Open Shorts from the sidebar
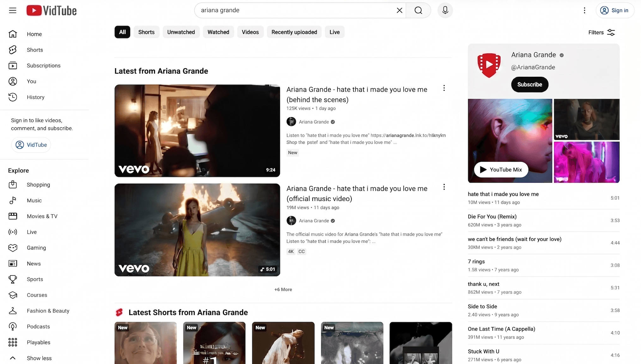 click(35, 50)
